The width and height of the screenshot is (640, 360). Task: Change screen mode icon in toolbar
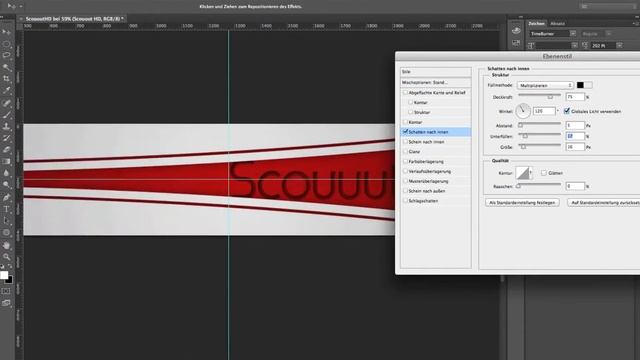tap(6, 303)
